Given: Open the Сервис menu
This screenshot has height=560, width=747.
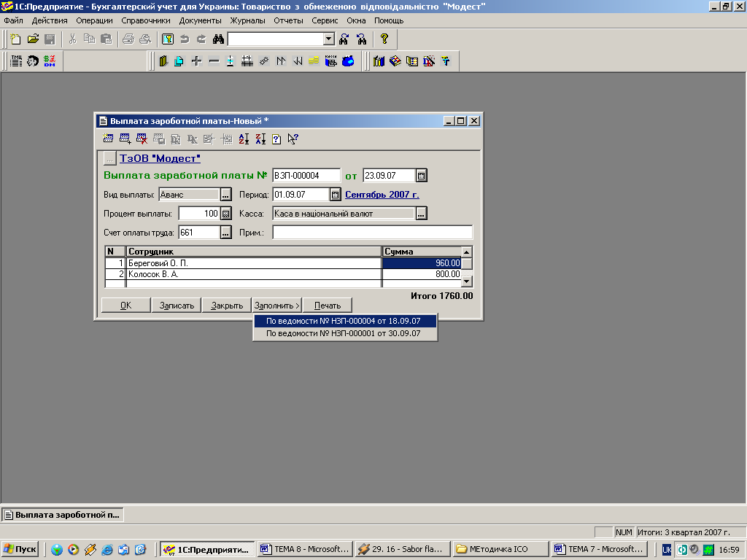Looking at the screenshot, I should click(325, 20).
